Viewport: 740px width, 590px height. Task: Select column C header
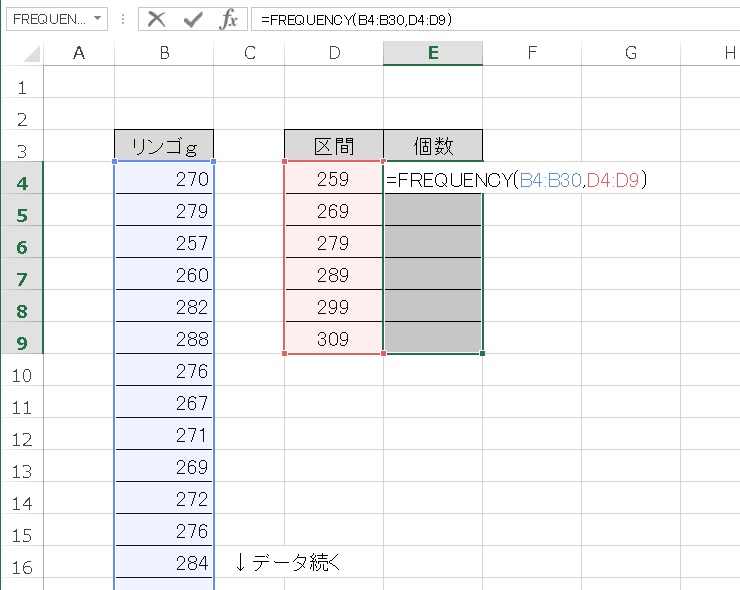[249, 53]
